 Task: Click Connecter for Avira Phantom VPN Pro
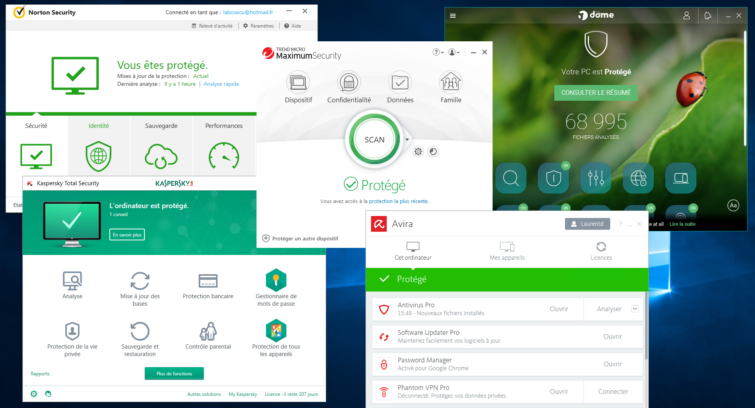click(613, 392)
